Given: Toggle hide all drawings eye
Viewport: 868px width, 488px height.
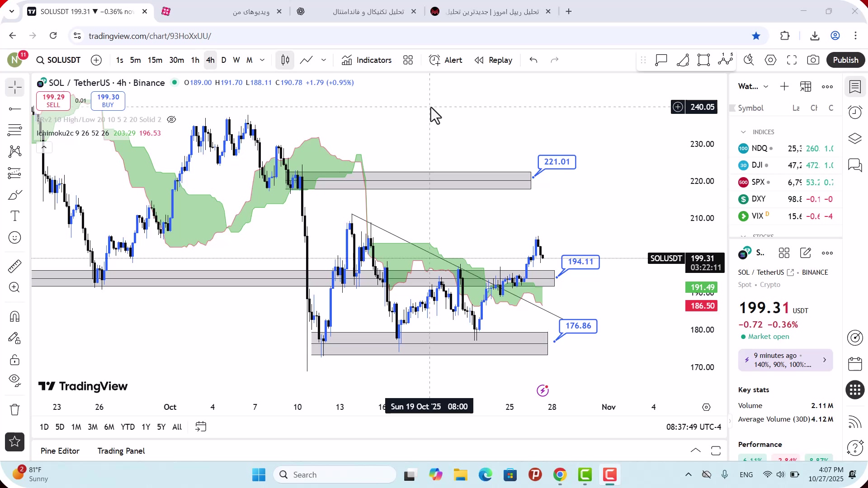Looking at the screenshot, I should 15,381.
